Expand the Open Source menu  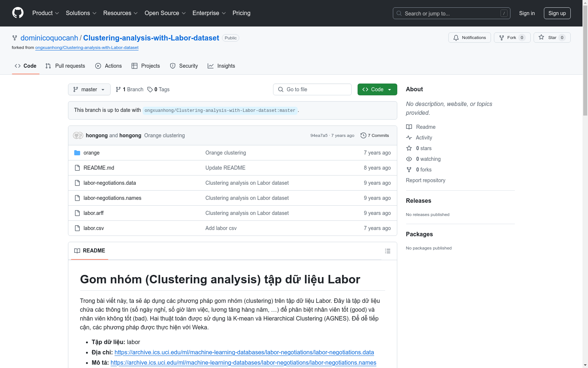[x=165, y=13]
